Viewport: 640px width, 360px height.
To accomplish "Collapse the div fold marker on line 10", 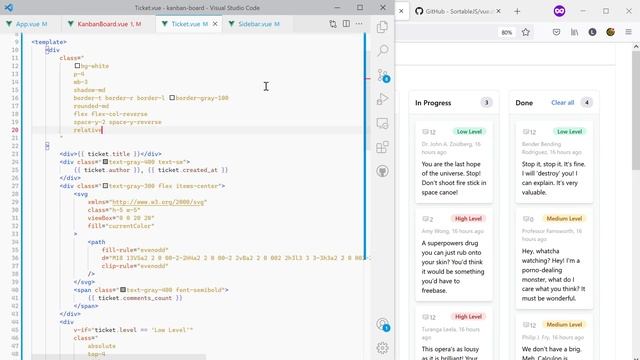I will click(x=47, y=50).
